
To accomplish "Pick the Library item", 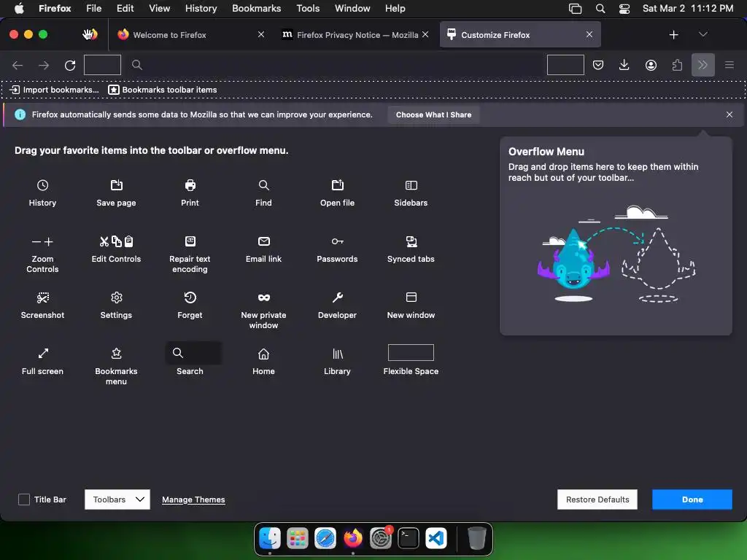I will tap(337, 362).
